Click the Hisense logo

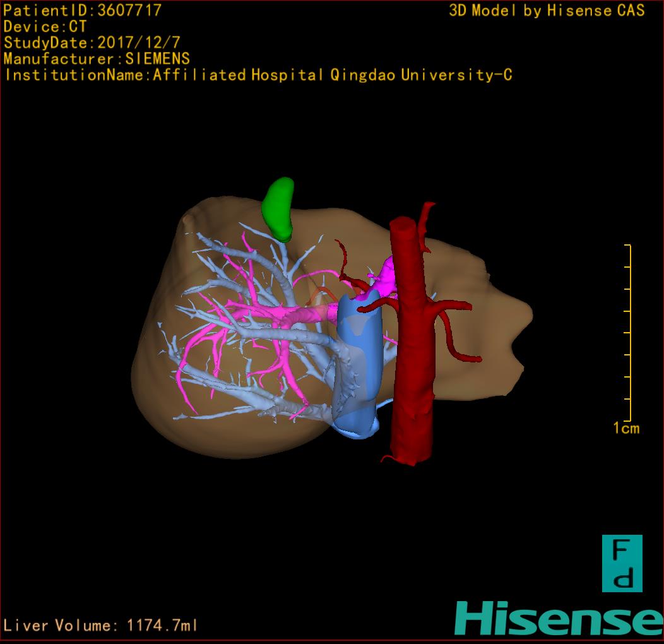(559, 618)
